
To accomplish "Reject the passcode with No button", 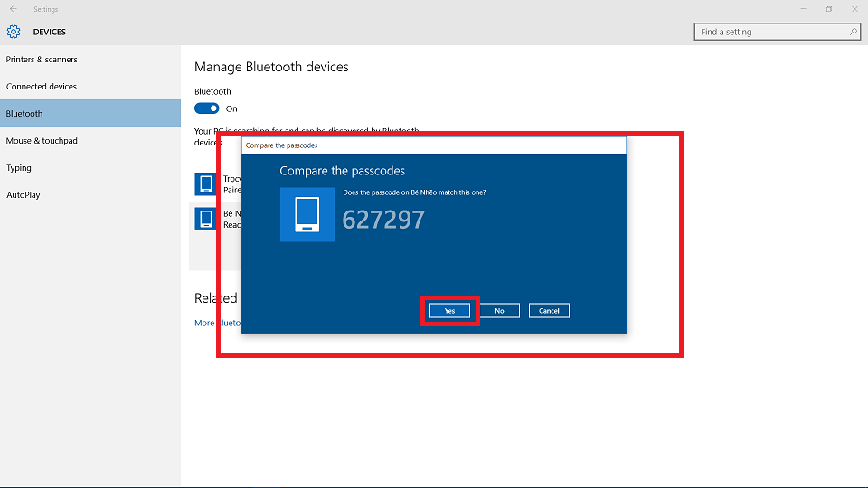I will pos(499,310).
